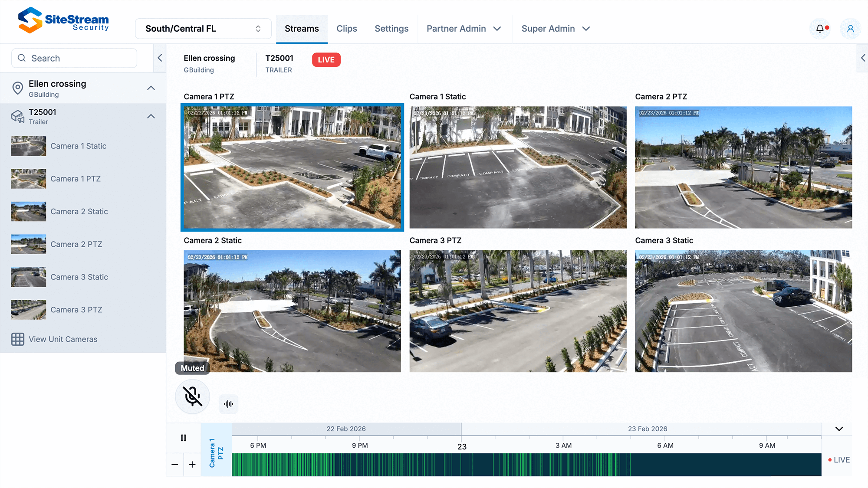Screen dimensions: 868x488
Task: Click the LIVE badge near T25001
Action: 326,59
